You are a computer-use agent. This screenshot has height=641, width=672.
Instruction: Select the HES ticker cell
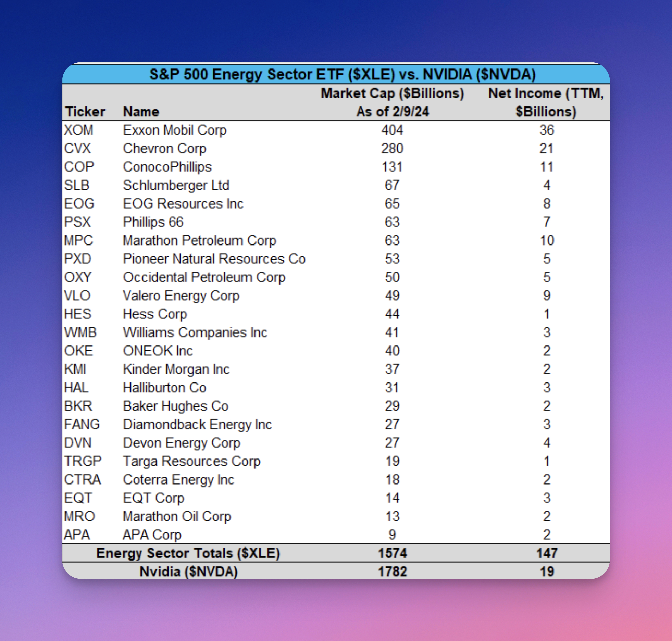pyautogui.click(x=78, y=314)
